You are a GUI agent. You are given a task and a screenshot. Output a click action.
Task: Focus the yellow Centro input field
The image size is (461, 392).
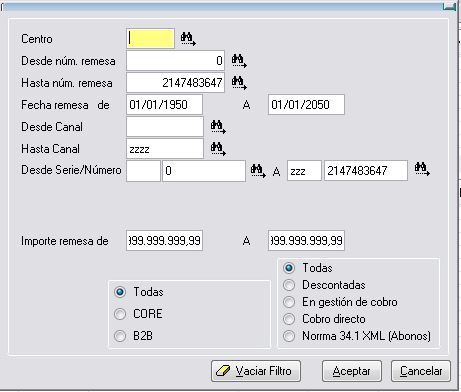tap(151, 39)
